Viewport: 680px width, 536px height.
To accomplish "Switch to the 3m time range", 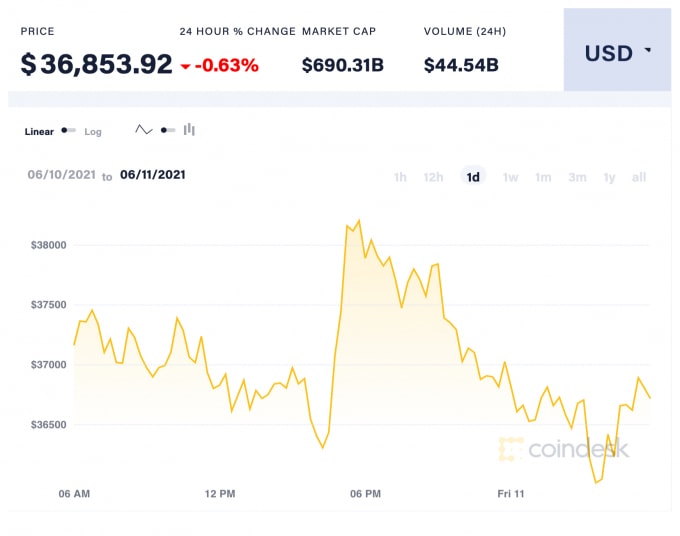I will pos(577,177).
